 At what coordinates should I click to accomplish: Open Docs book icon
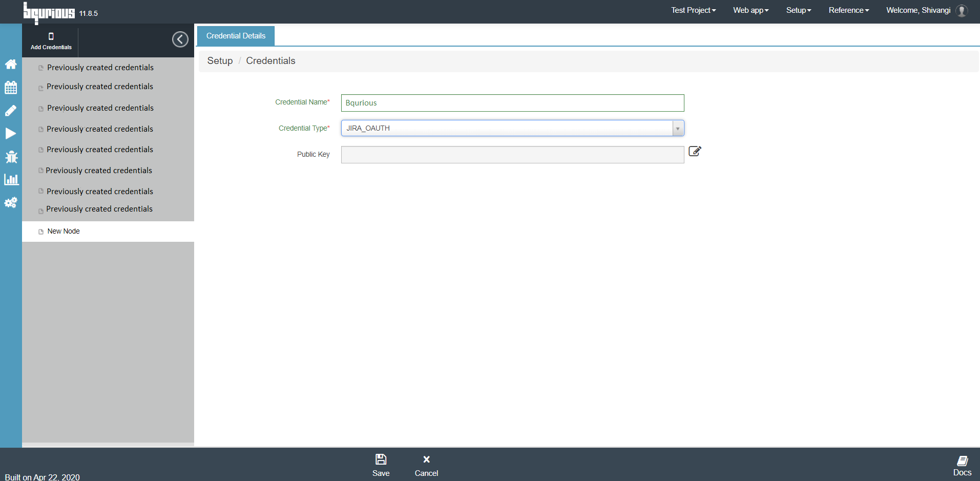[962, 461]
